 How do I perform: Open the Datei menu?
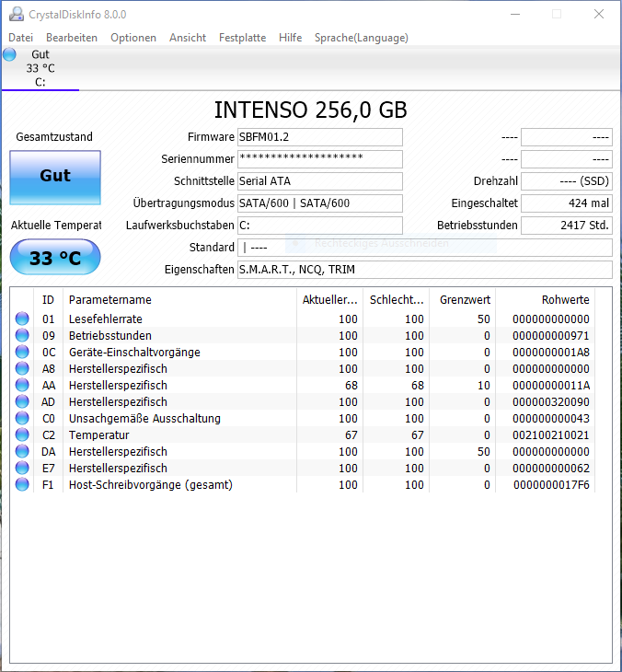coord(20,38)
